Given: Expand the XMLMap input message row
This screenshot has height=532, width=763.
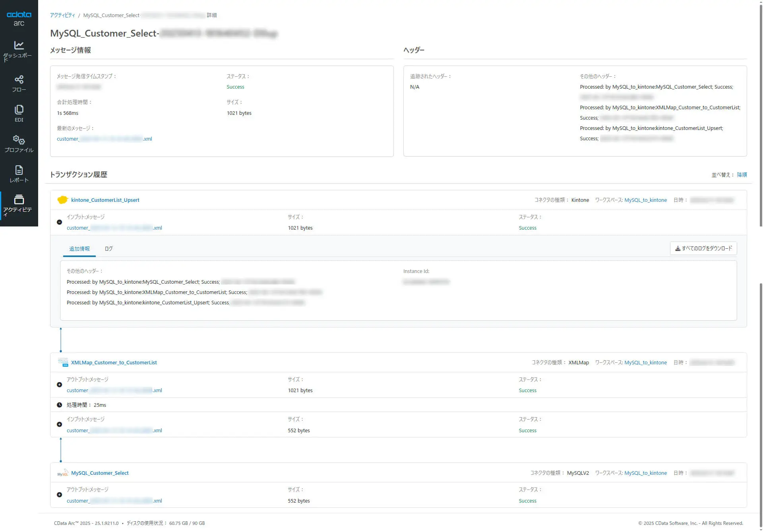Looking at the screenshot, I should click(59, 424).
